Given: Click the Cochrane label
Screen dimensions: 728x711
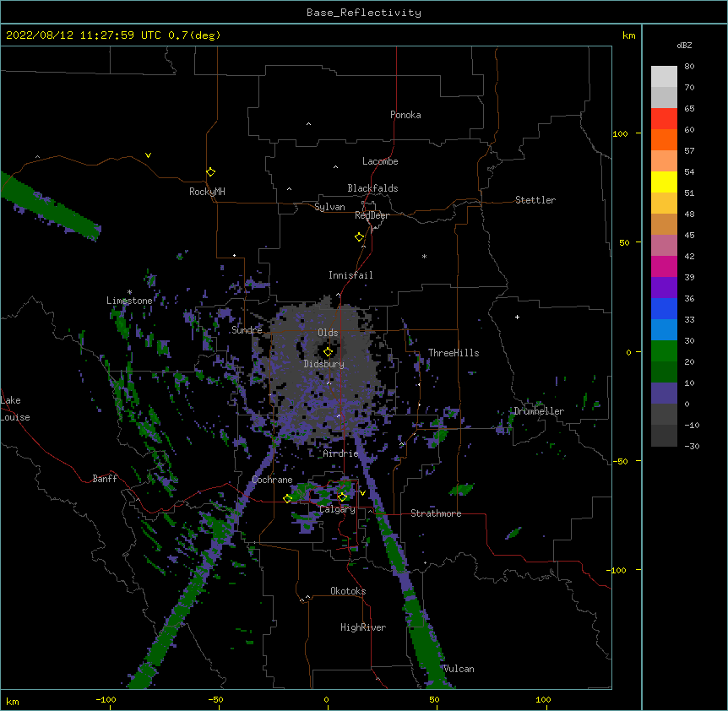Looking at the screenshot, I should click(272, 480).
